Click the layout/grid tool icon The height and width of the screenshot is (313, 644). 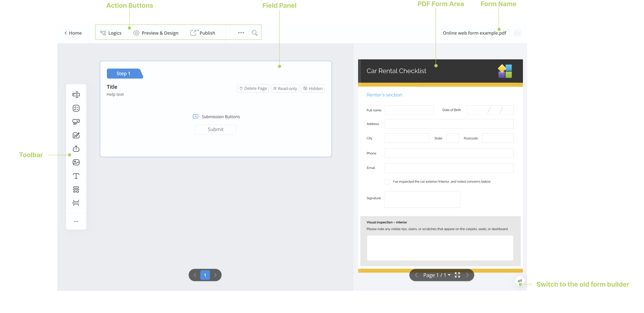pos(76,189)
